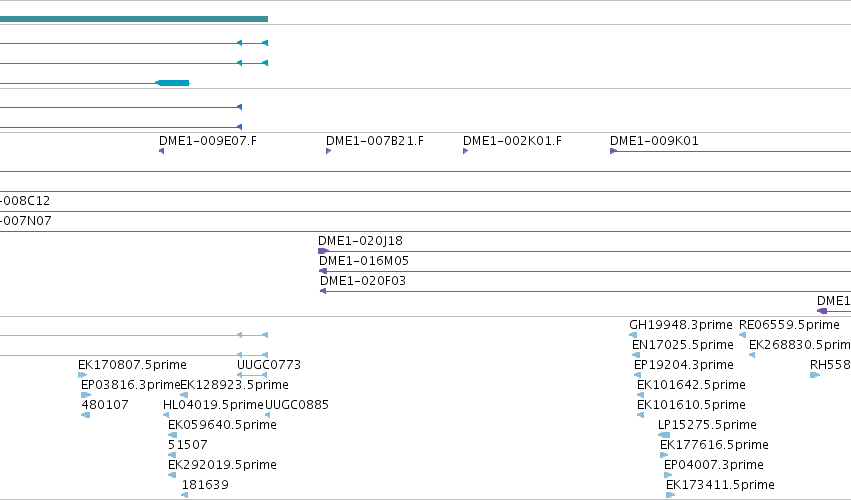Open the EK173411.5prime EST label
The image size is (851, 500).
(720, 485)
